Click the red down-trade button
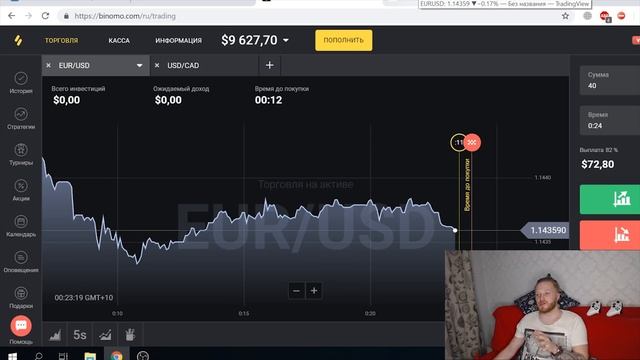This screenshot has height=360, width=640. [x=610, y=235]
